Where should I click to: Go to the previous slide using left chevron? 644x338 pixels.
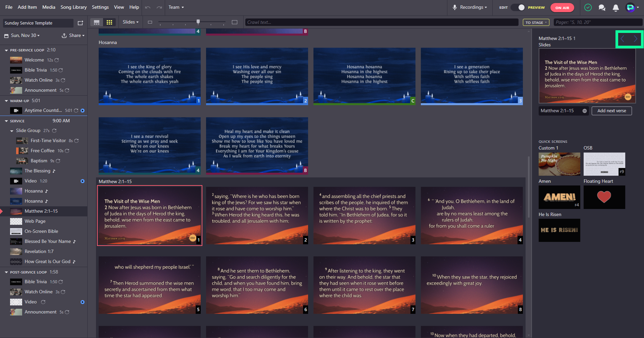point(623,39)
